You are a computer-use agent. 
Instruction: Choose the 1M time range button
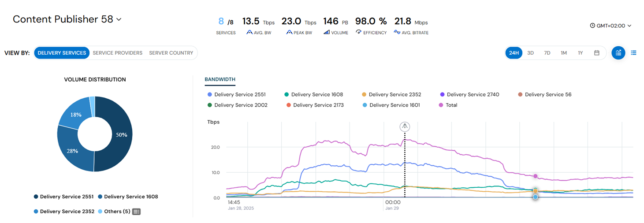[x=564, y=53]
